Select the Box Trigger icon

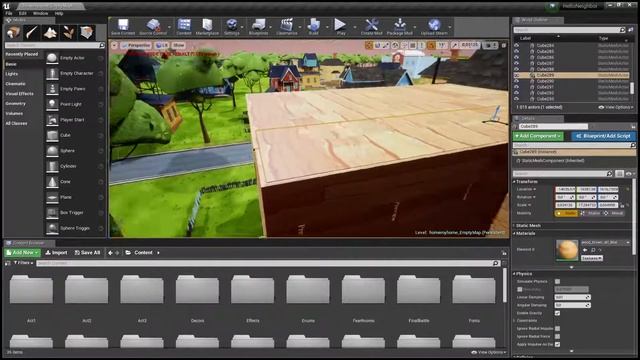click(x=52, y=213)
